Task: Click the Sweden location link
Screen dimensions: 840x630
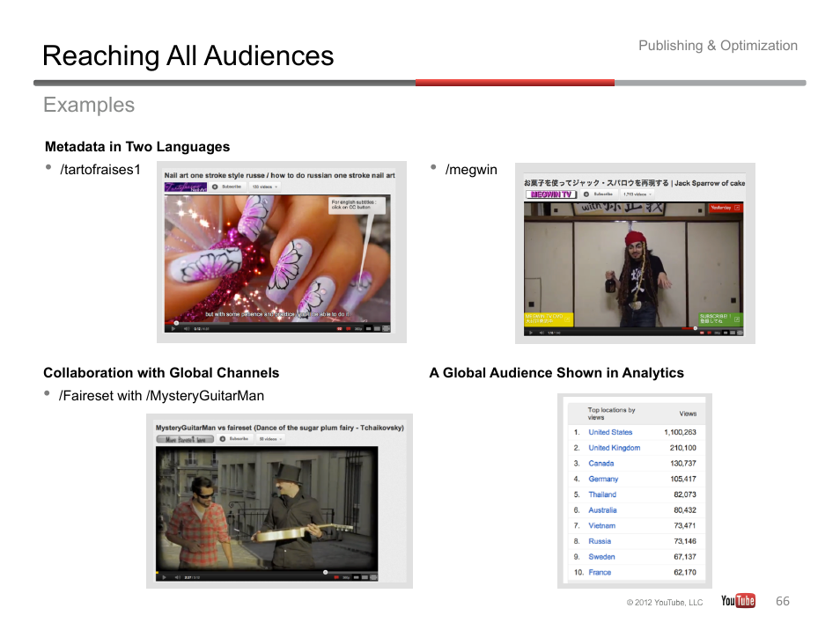Action: click(x=601, y=556)
